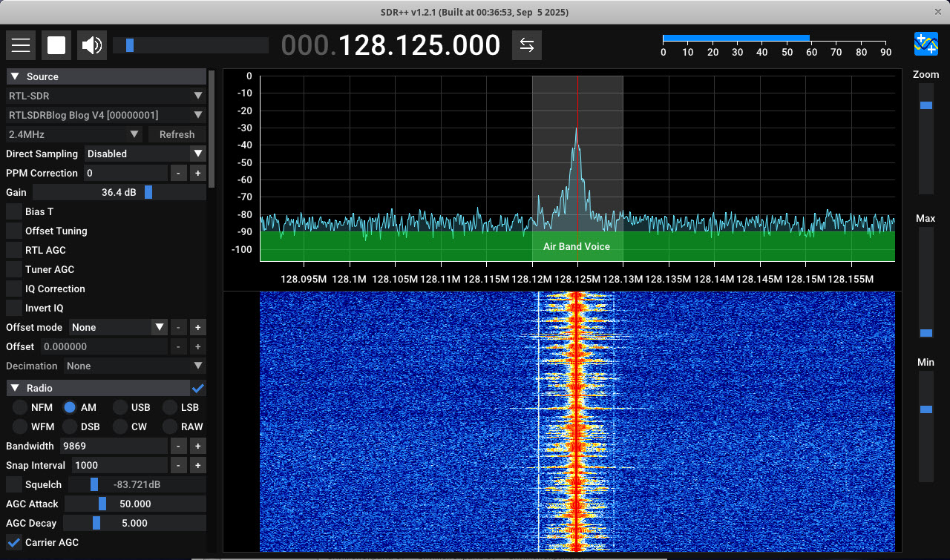Expand the 2.4MHz sample rate dropdown
950x560 pixels.
point(73,134)
